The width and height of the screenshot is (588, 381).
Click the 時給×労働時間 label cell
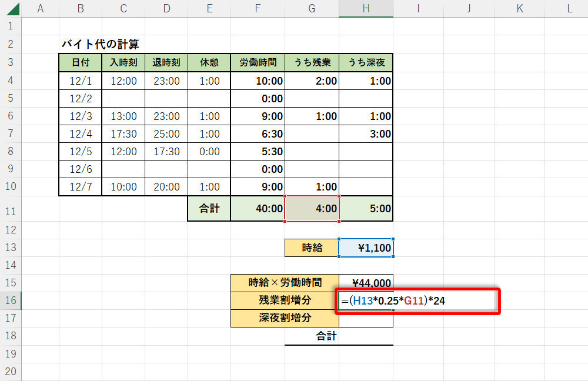285,283
